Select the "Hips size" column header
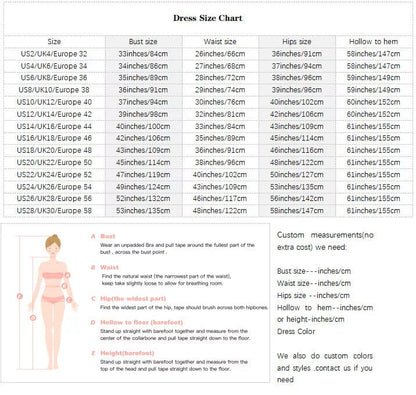Viewport: 416px width, 395px height. point(297,42)
